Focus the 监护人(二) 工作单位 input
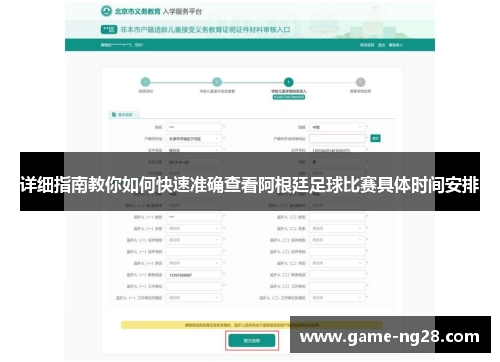Screen dimensions: 500x362 pos(337,286)
